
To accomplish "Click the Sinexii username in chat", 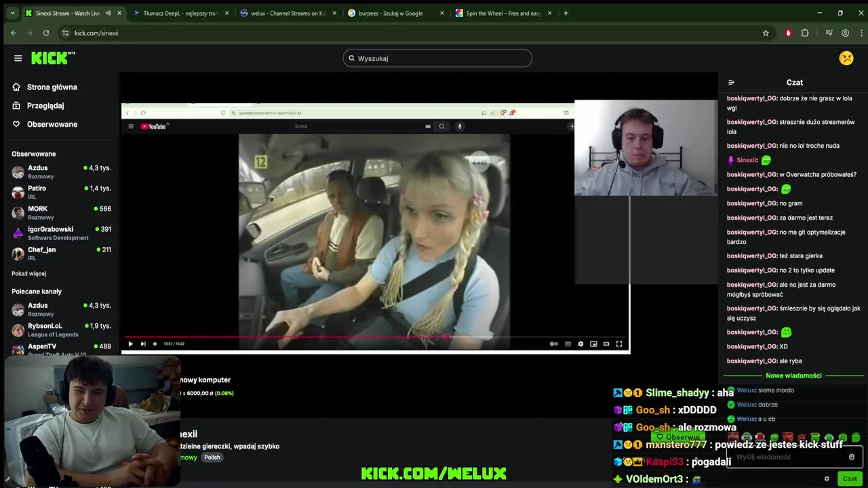I will pyautogui.click(x=746, y=161).
